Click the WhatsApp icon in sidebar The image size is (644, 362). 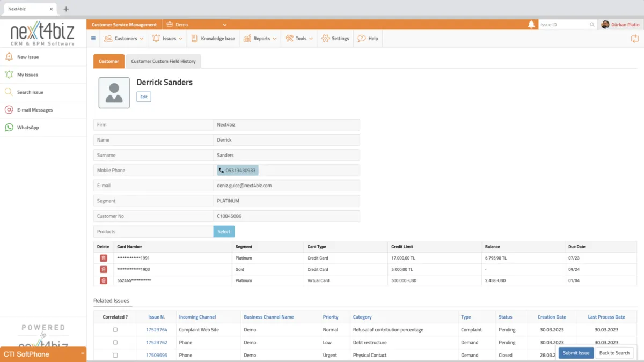(x=9, y=128)
